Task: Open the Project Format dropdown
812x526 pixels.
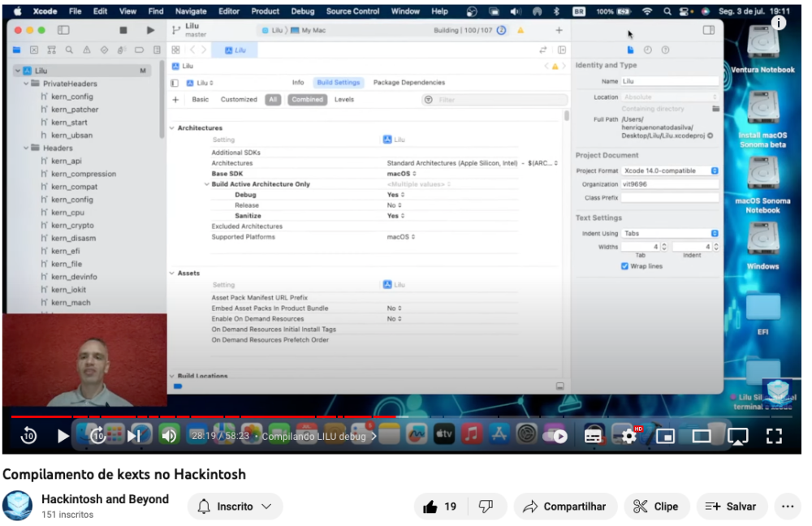Action: tap(670, 170)
